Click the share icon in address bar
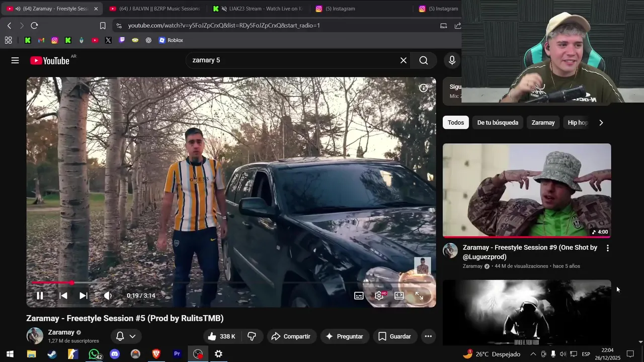This screenshot has height=362, width=644. pyautogui.click(x=457, y=26)
